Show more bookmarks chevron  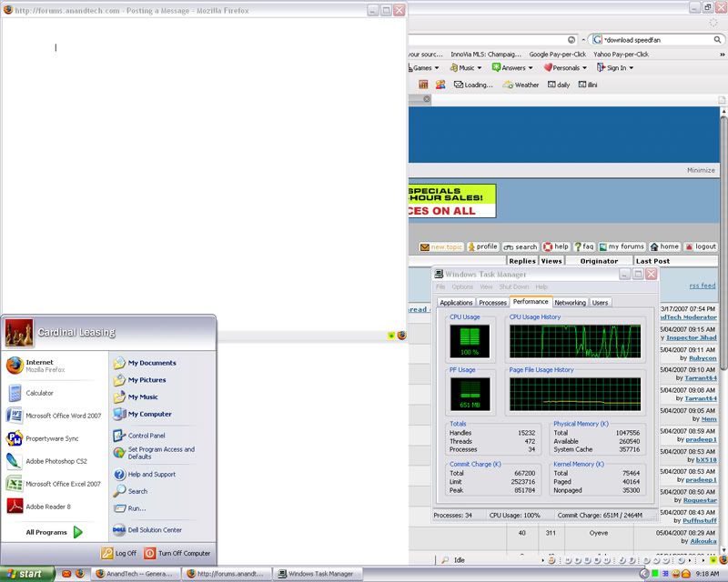(722, 55)
